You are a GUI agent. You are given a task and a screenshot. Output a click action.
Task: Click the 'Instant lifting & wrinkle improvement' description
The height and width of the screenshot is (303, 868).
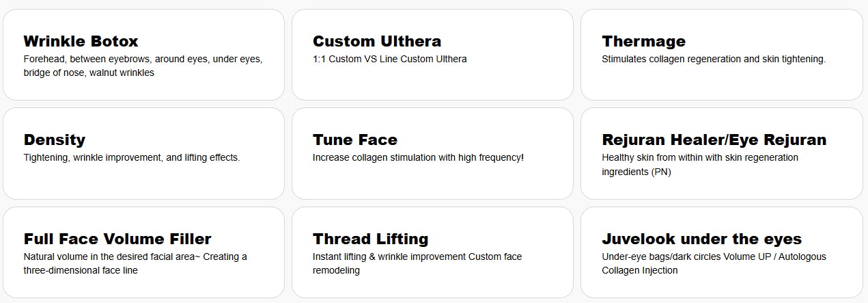[417, 263]
